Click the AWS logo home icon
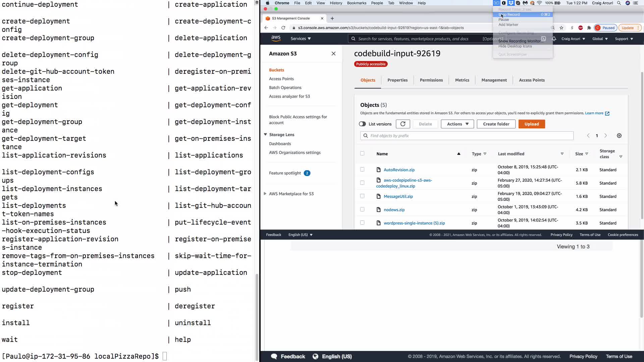The image size is (644, 362). (276, 39)
